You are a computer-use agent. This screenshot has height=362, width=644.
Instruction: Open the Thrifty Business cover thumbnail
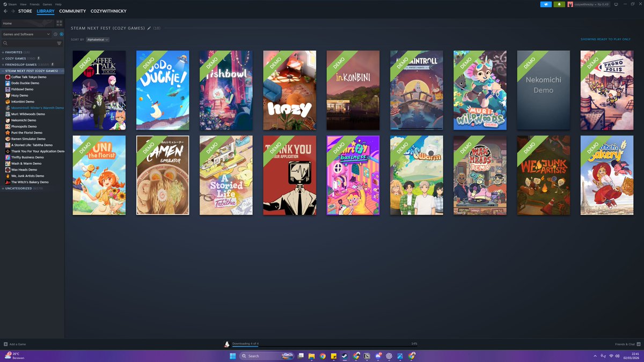point(353,175)
